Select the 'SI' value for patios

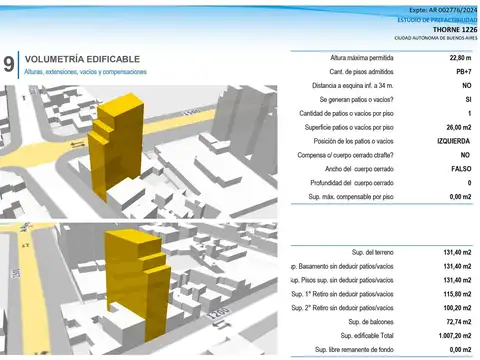pyautogui.click(x=468, y=100)
